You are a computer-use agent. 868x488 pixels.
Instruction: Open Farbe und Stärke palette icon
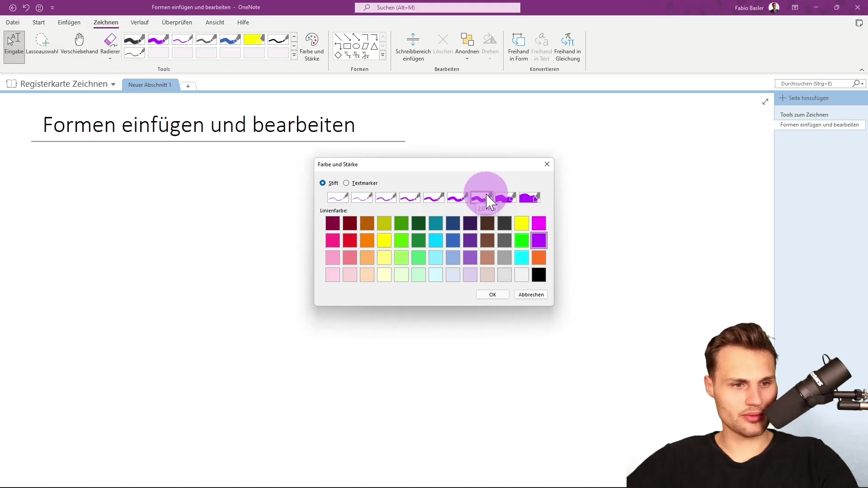(311, 40)
